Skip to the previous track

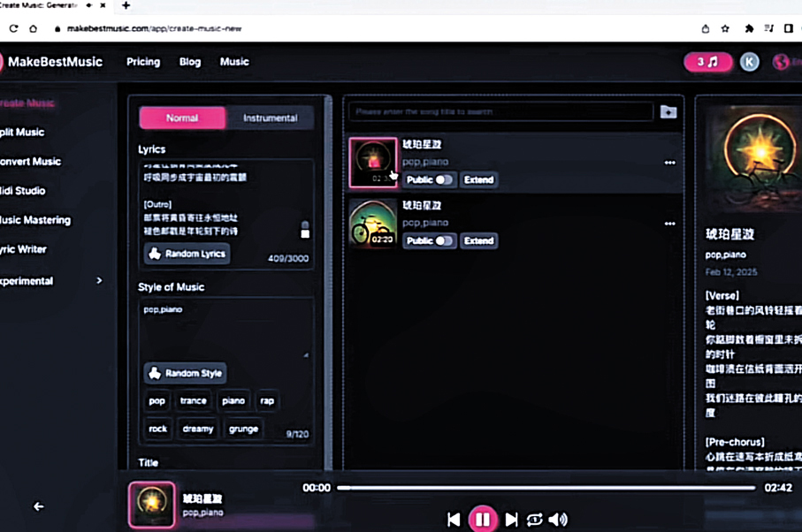pyautogui.click(x=454, y=520)
